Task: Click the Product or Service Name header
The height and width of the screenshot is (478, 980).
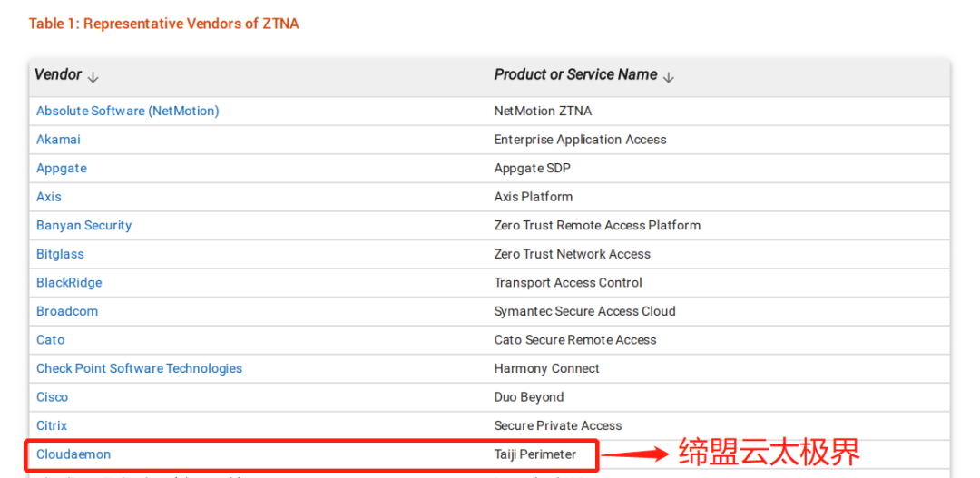Action: coord(575,74)
